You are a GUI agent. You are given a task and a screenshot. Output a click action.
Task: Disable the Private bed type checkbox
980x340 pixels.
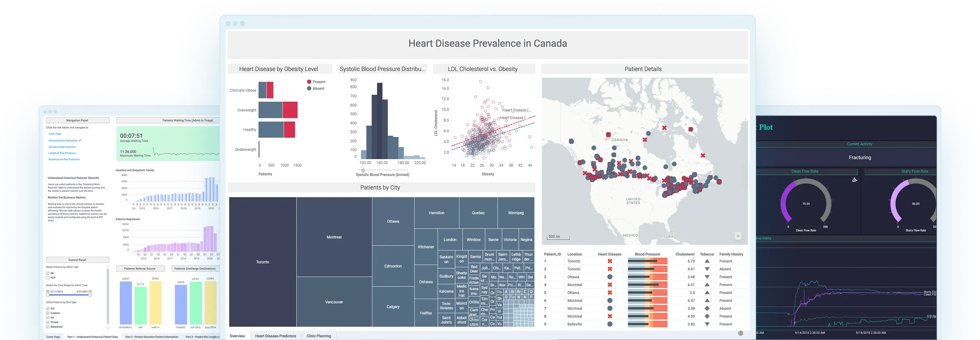(x=48, y=322)
